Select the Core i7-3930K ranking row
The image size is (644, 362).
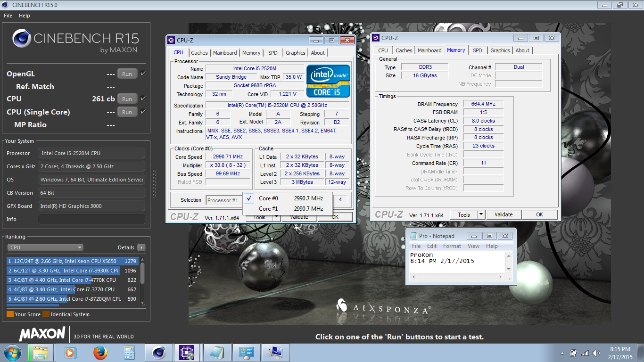[72, 271]
